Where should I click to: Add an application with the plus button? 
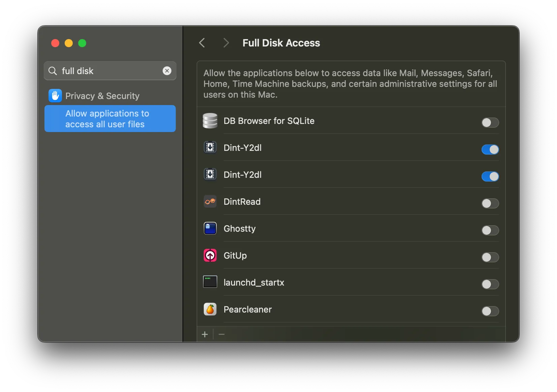205,334
